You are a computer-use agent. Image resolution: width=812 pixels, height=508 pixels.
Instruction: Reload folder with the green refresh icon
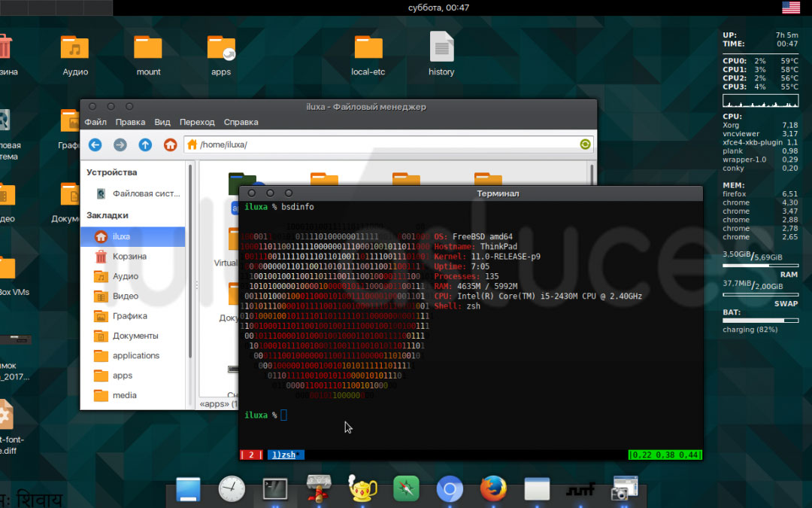[585, 144]
